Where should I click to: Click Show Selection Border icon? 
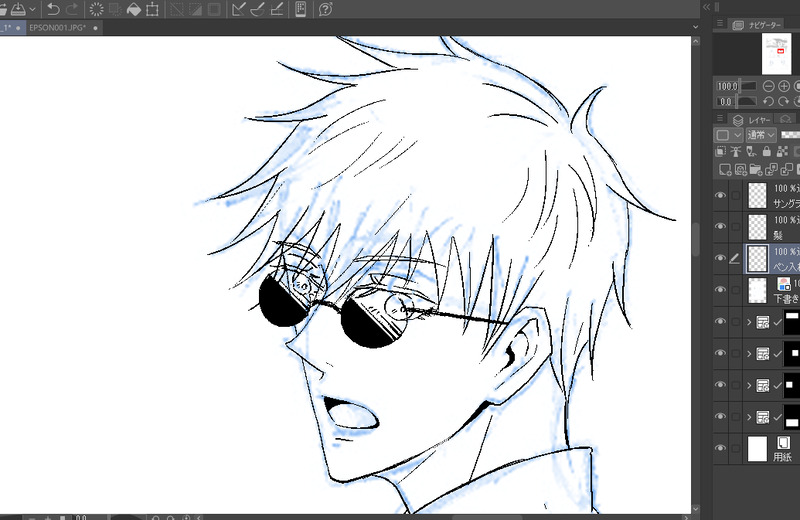(x=214, y=9)
